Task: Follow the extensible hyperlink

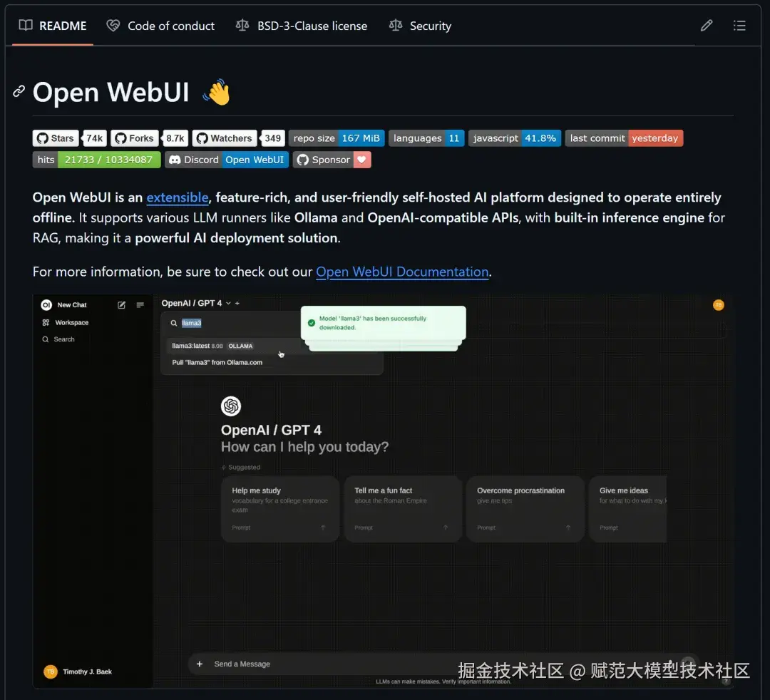Action: pos(178,197)
